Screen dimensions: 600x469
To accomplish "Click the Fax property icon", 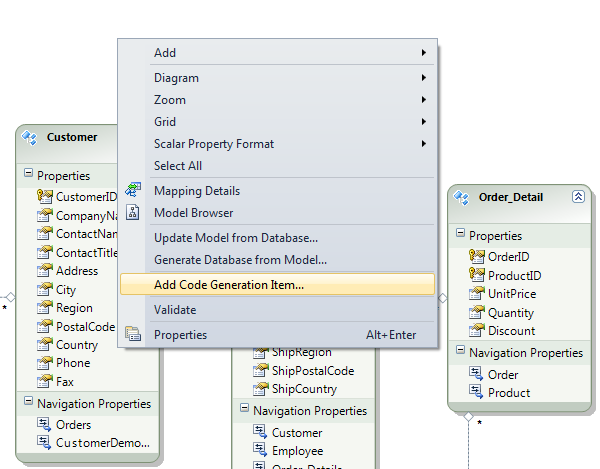I will pos(45,381).
